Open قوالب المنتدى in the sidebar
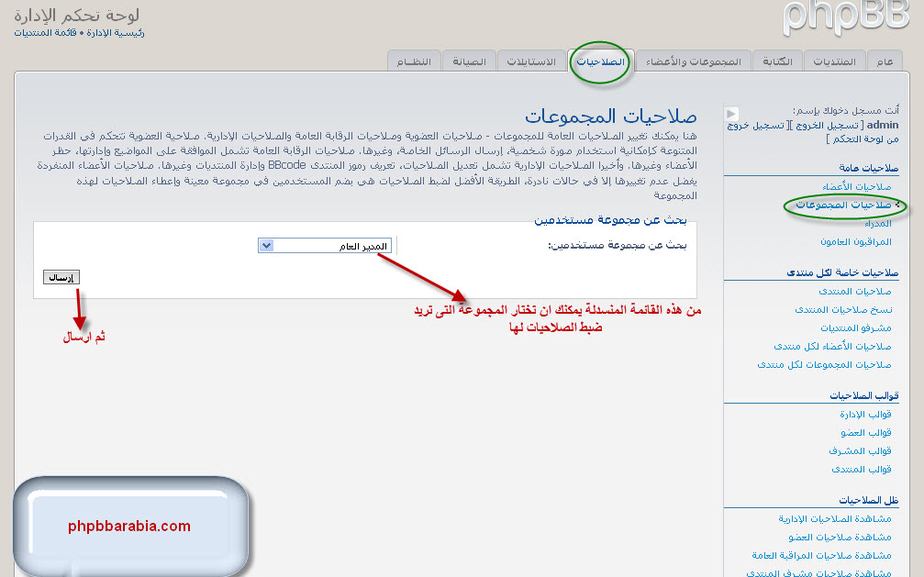The width and height of the screenshot is (924, 577). (862, 469)
